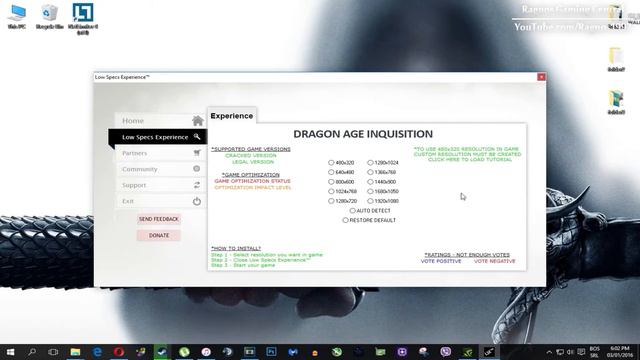Launch File Explorer from taskbar
Image resolution: width=640 pixels, height=360 pixels.
[75, 352]
